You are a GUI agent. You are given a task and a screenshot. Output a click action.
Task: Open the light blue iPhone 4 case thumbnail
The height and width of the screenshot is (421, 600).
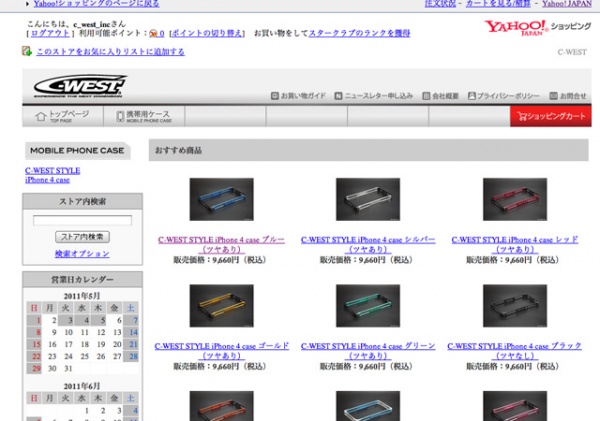click(368, 406)
